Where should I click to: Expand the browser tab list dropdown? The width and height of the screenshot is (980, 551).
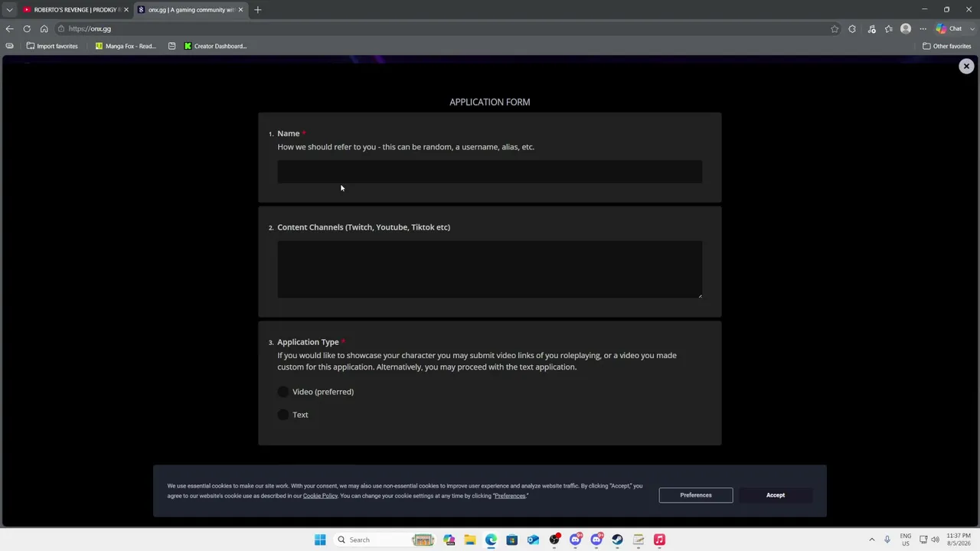9,10
